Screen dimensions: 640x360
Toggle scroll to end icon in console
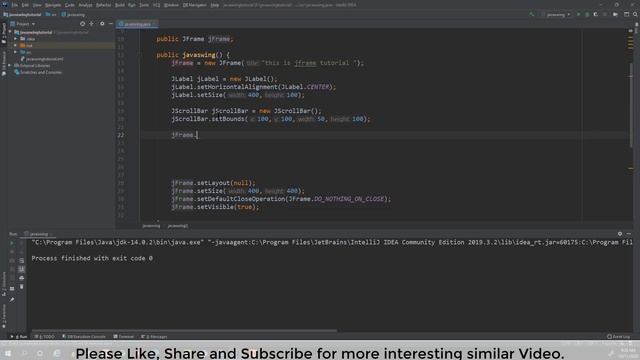tap(22, 269)
